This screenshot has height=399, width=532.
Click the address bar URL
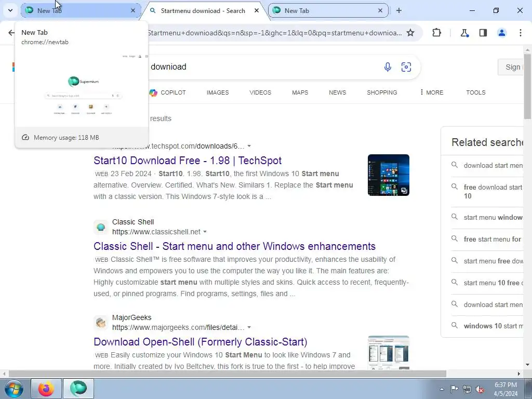click(x=274, y=33)
